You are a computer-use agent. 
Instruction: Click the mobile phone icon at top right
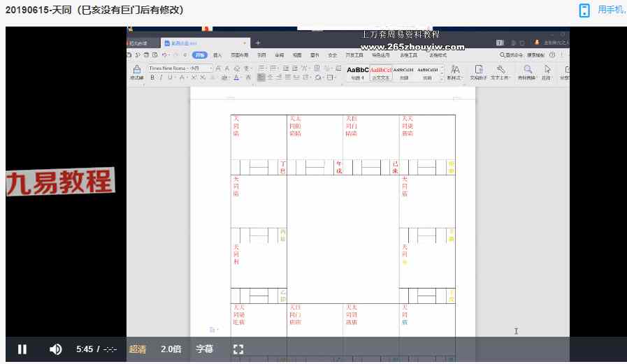[584, 10]
